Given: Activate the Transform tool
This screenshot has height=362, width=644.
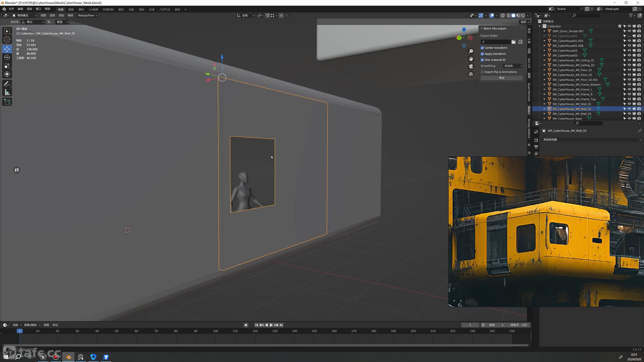Looking at the screenshot, I should coord(7,74).
